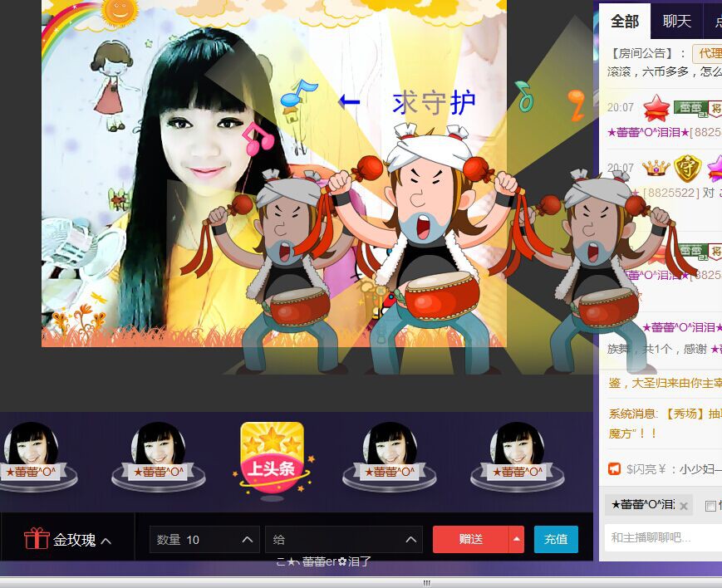The height and width of the screenshot is (588, 722).
Task: Switch to the 全部 tab
Action: (625, 21)
